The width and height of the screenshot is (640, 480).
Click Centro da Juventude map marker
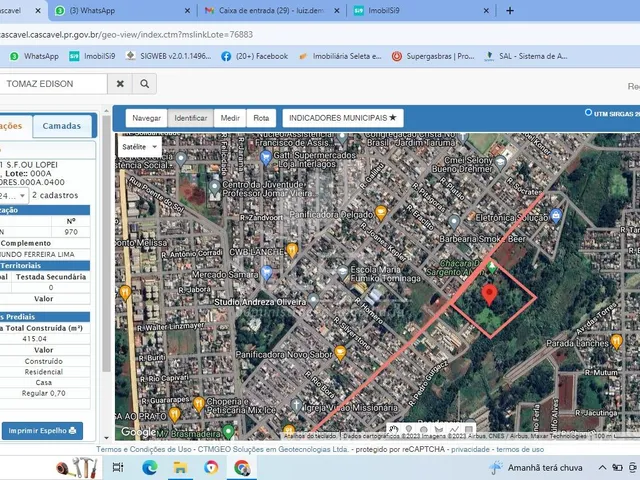click(x=215, y=187)
